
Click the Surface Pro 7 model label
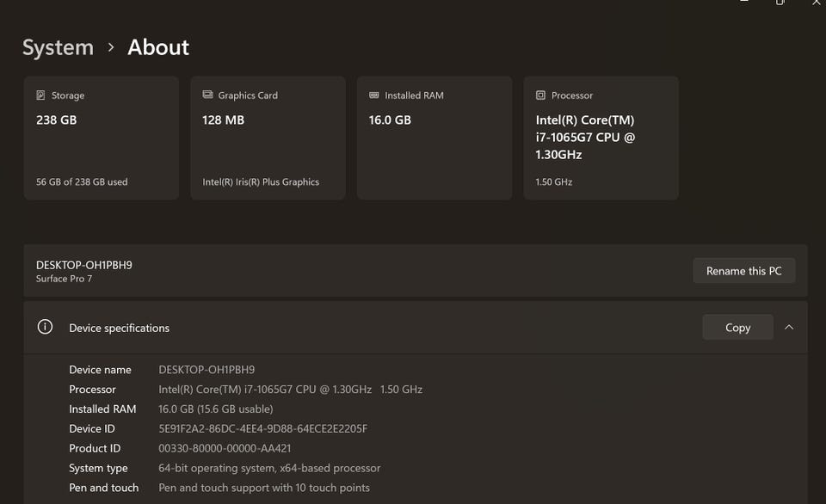coord(64,280)
